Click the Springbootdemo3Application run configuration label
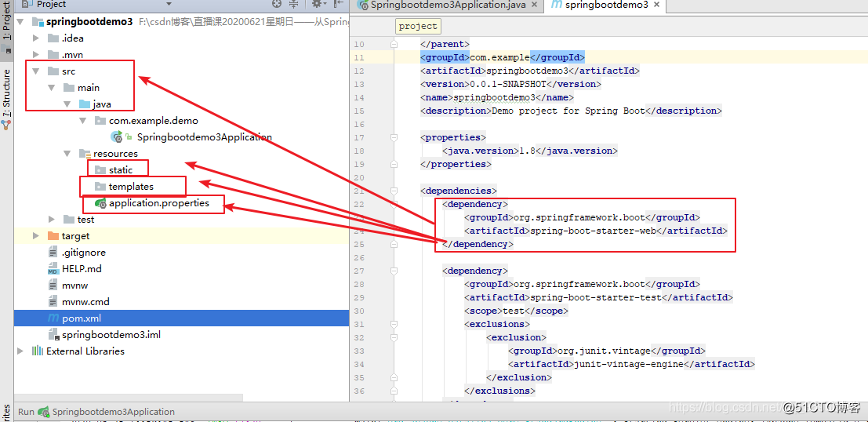 coord(114,412)
